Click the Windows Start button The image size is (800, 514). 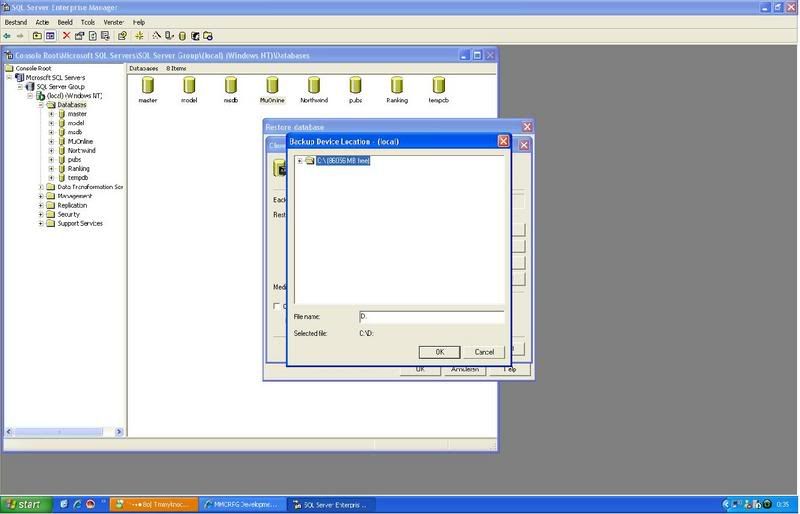[x=23, y=504]
